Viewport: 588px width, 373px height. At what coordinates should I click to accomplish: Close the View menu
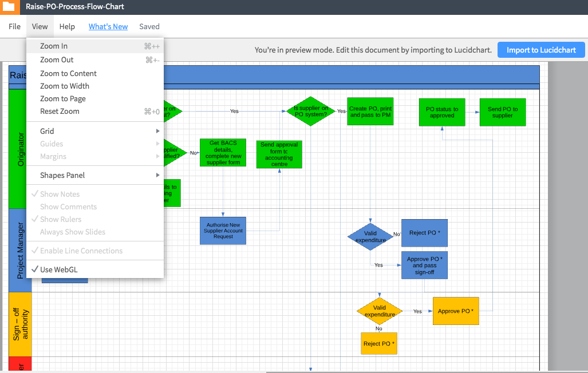click(40, 27)
